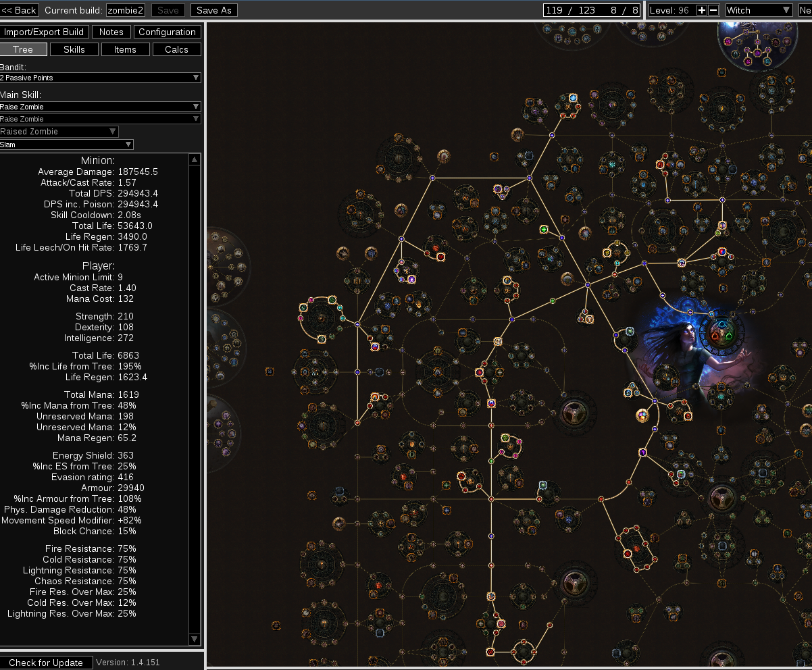Click the Armour: 29940 stat
812x670 pixels.
point(113,488)
